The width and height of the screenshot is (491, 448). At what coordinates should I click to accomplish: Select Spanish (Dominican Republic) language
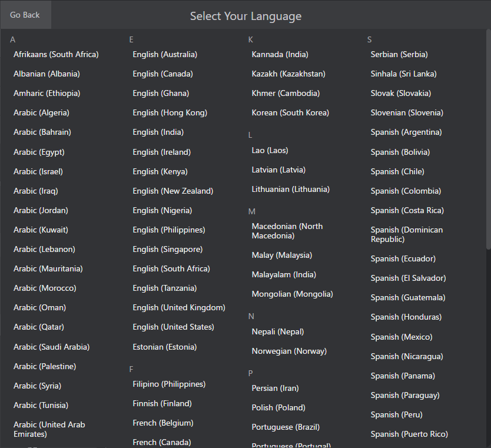pos(407,234)
